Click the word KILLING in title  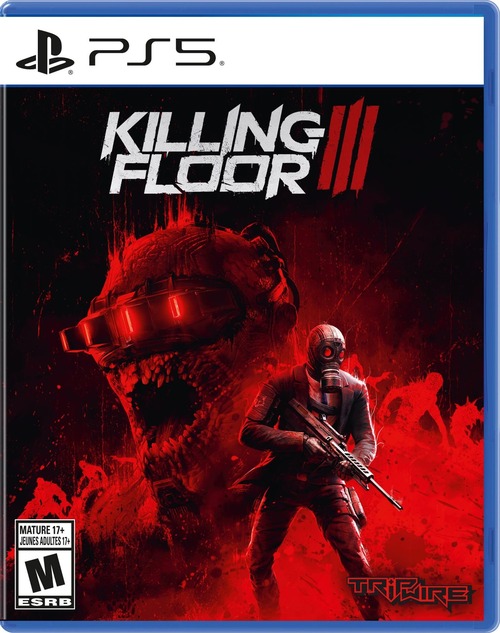210,132
